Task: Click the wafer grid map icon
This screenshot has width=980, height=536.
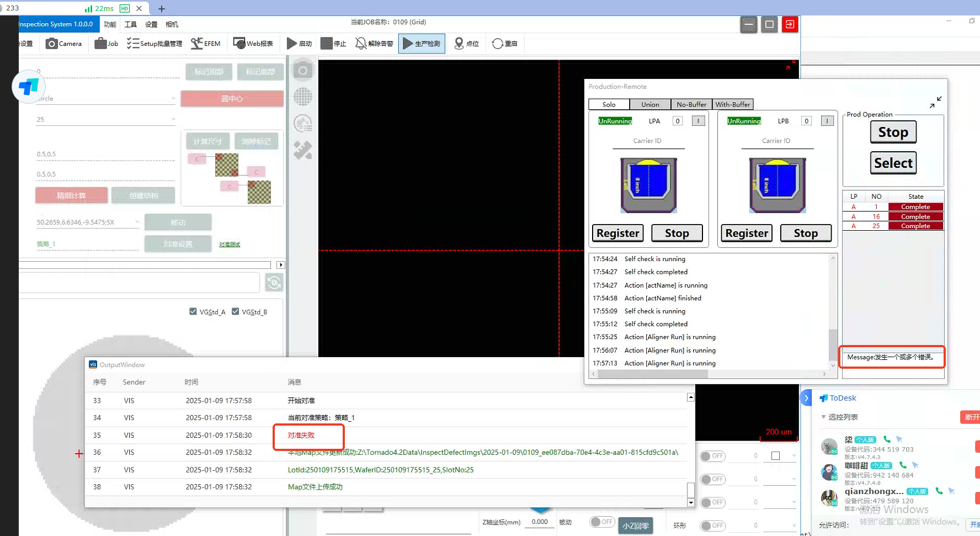Action: [302, 97]
